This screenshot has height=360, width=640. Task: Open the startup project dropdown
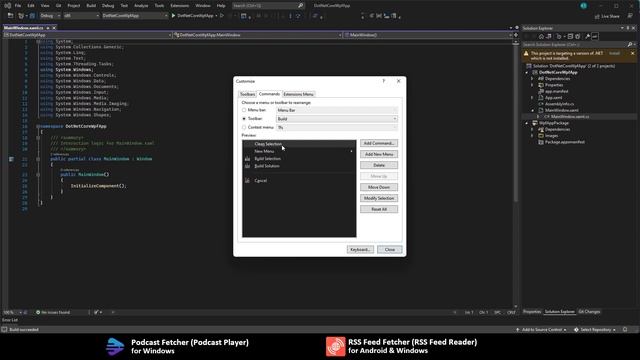135,16
